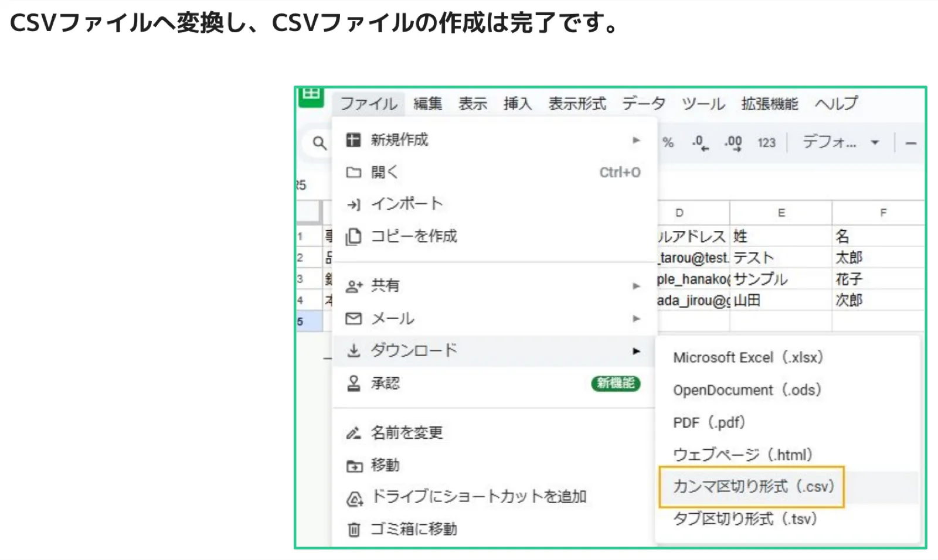Download as タブ区切り形式 (.tsv)
Viewport: 938px width, 560px height.
tap(787, 519)
